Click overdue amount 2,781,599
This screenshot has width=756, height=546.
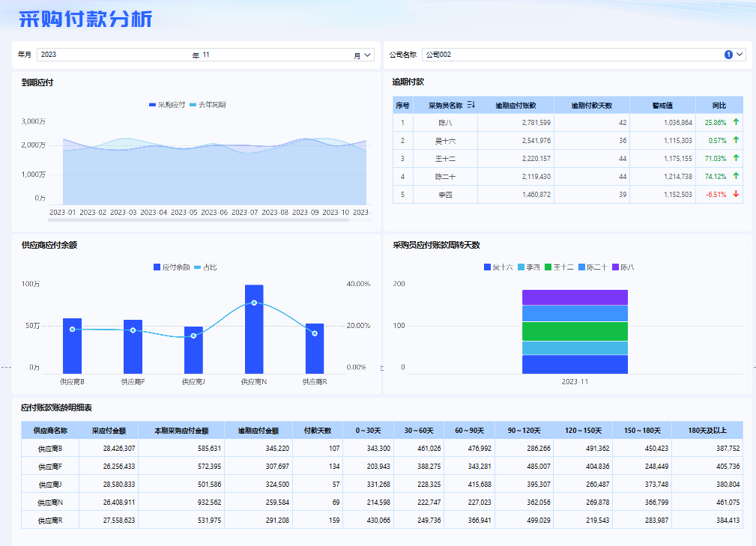click(x=536, y=122)
